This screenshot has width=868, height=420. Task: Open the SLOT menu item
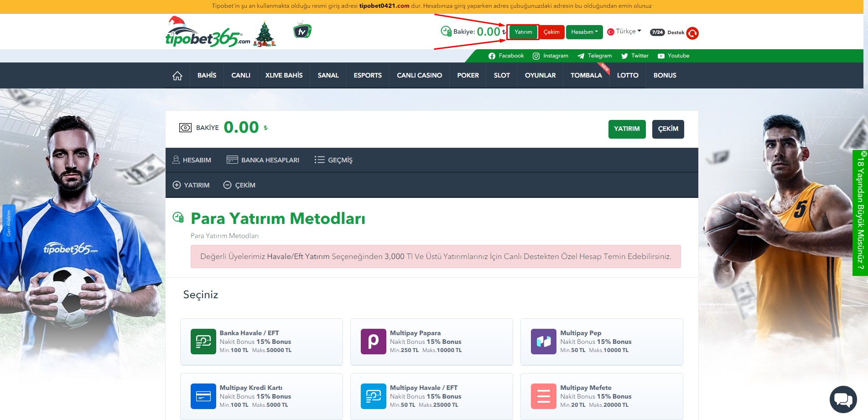502,75
